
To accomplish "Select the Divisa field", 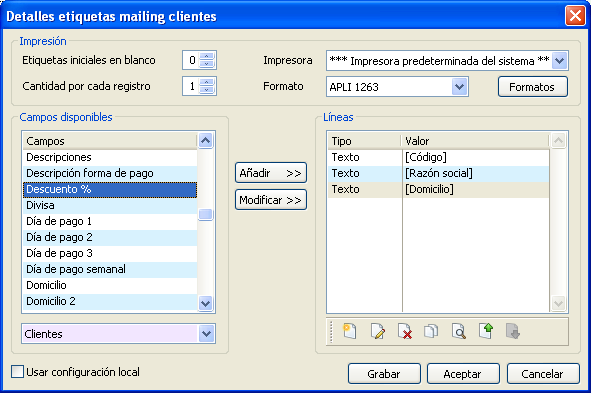I will [110, 205].
